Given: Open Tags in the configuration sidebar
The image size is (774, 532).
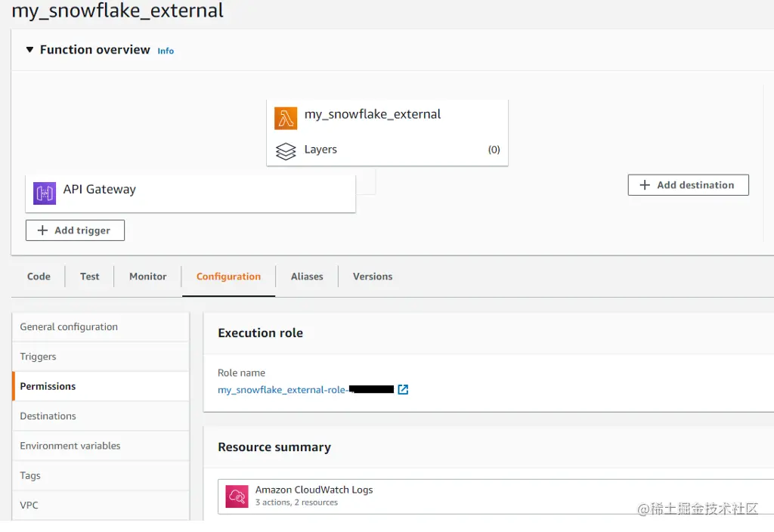Looking at the screenshot, I should click(x=101, y=475).
